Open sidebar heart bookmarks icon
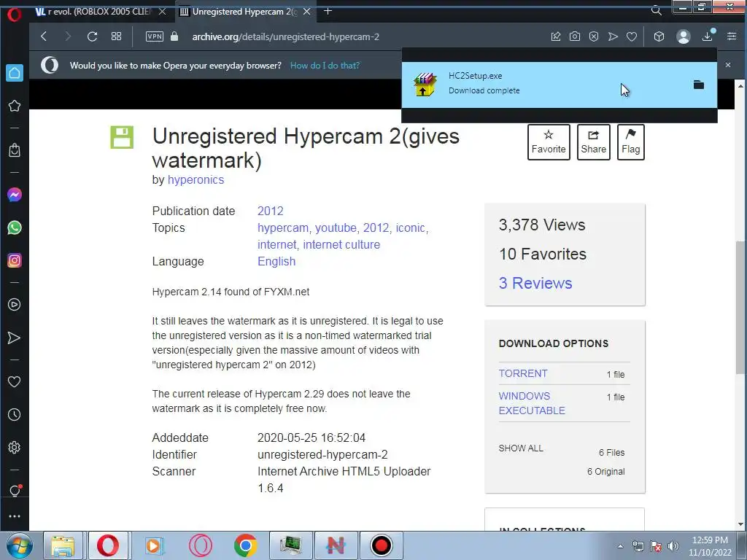This screenshot has width=747, height=560. [x=15, y=381]
